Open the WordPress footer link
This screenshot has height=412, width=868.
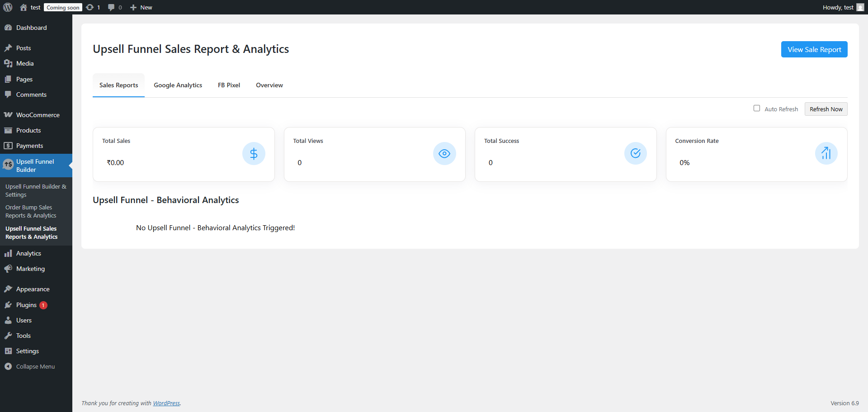(166, 403)
